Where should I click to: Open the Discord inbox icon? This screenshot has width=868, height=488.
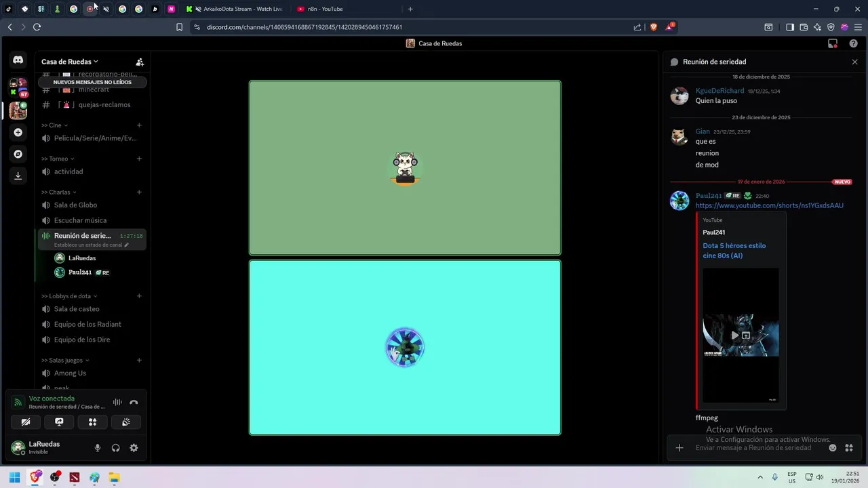click(833, 43)
